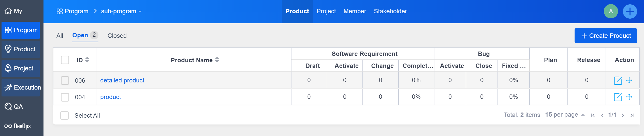Click the edit icon for detailed product
Viewport: 644px width, 136px height.
618,80
